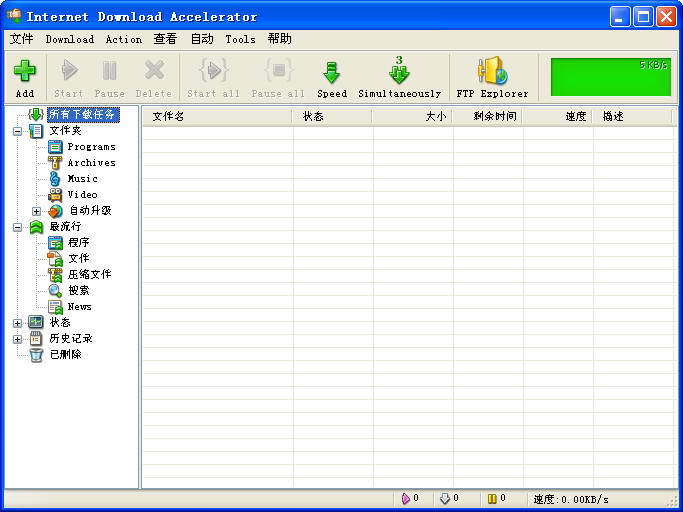Sort by the 描述 column header
The width and height of the screenshot is (683, 512).
(633, 116)
